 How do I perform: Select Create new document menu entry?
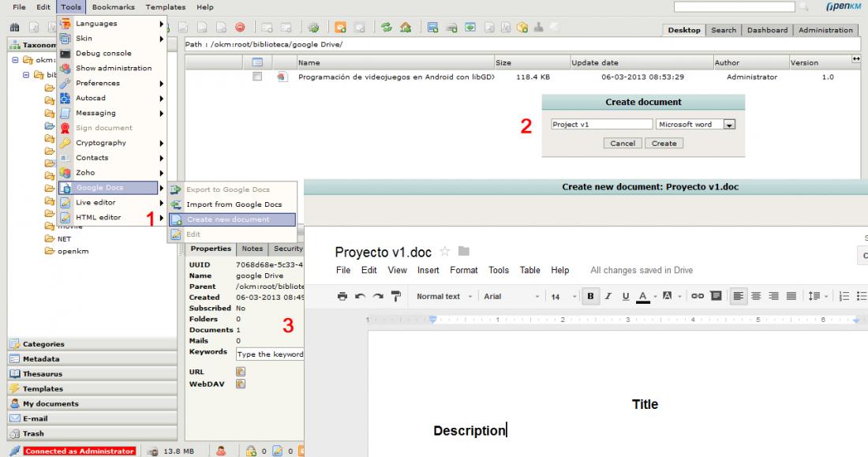coord(228,219)
